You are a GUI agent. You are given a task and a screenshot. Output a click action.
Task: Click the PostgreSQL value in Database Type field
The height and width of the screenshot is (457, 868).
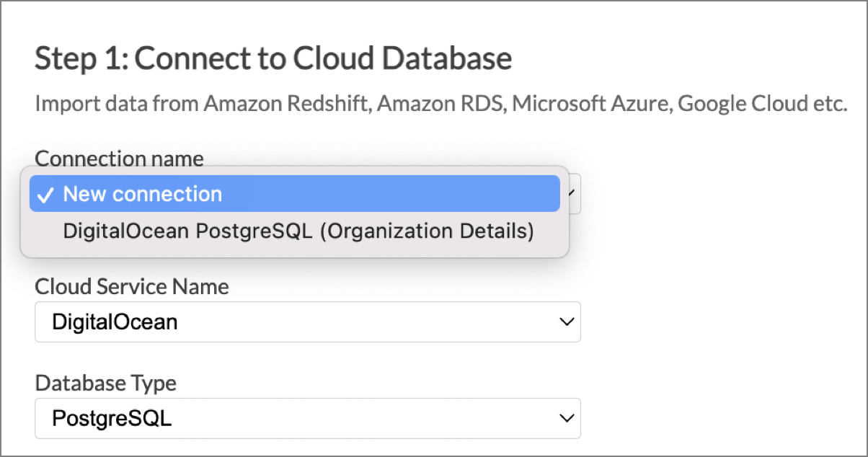[x=112, y=418]
